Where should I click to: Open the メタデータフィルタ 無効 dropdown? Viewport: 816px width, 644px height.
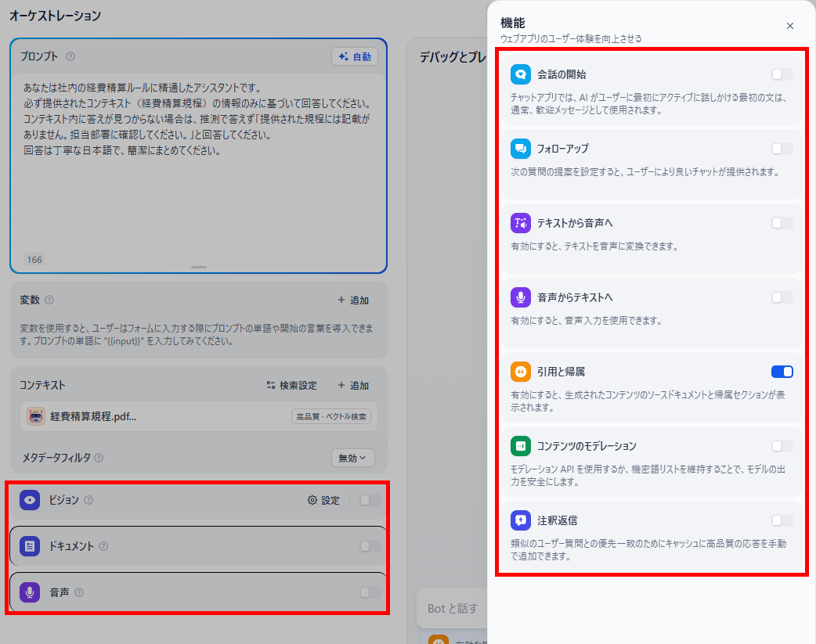353,458
